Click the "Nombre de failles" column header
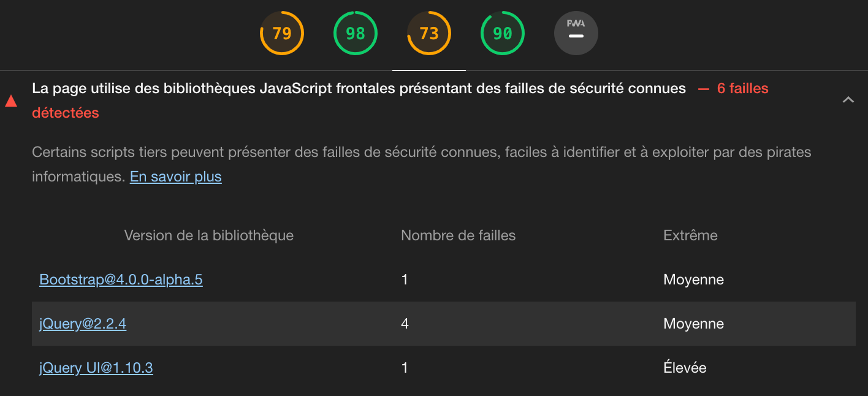Viewport: 868px width, 396px height. (458, 235)
